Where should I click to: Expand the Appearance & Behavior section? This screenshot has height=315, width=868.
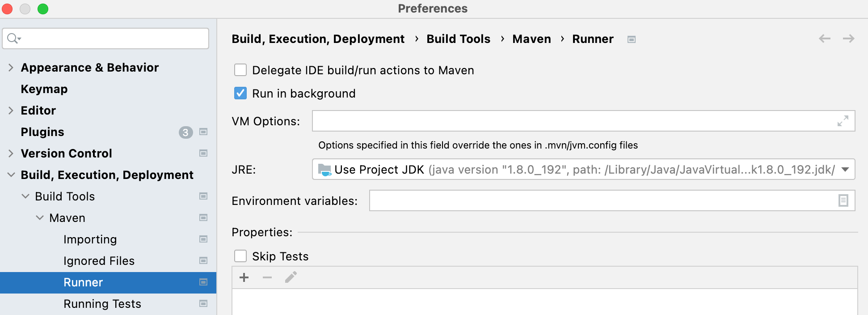pos(11,68)
